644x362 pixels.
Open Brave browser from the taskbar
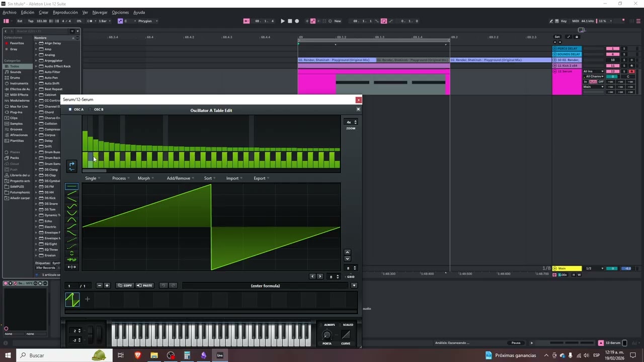tap(137, 355)
